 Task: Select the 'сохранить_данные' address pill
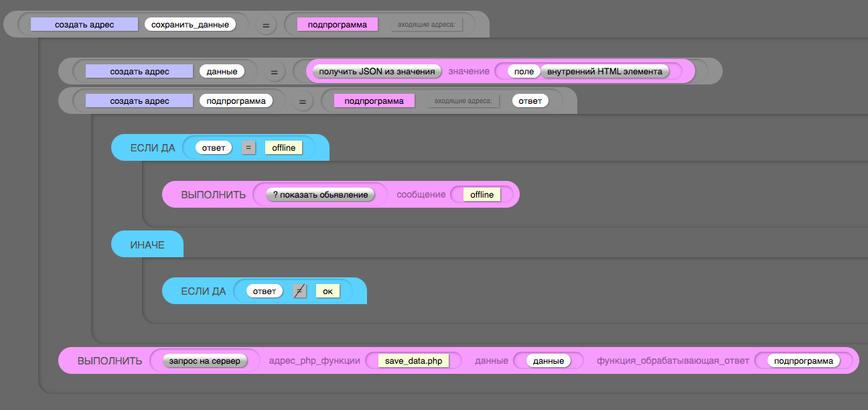(x=190, y=24)
